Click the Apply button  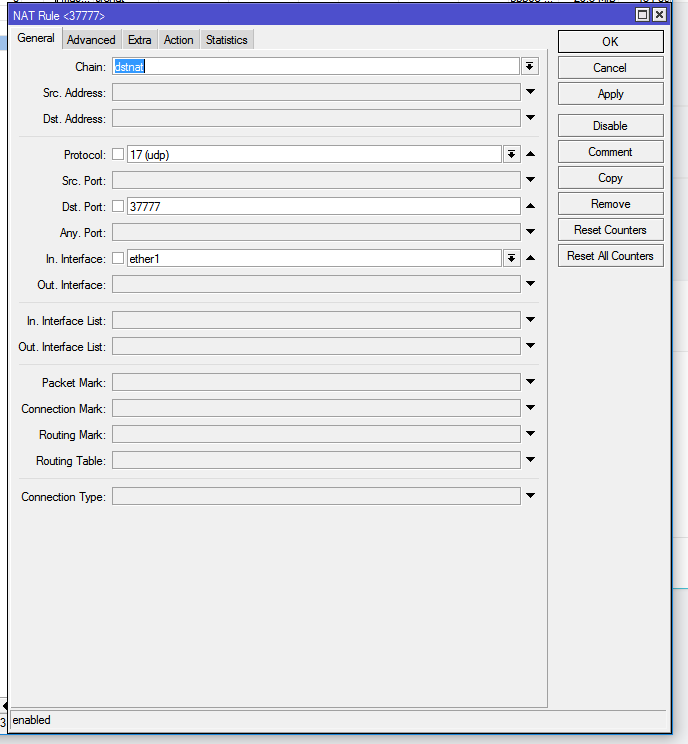pos(610,94)
